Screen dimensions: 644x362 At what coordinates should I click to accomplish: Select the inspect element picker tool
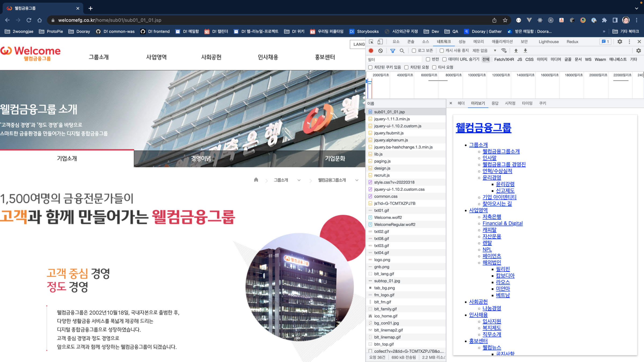(x=371, y=42)
